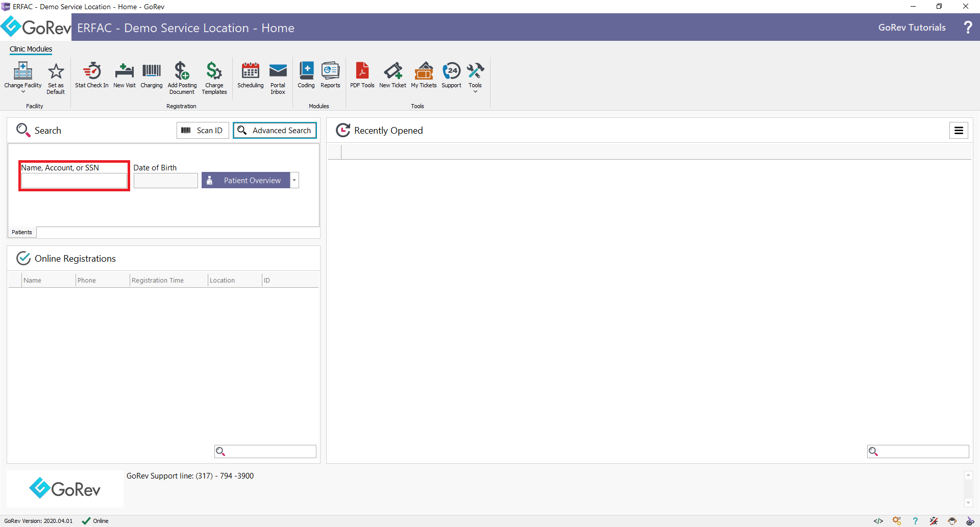Image resolution: width=980 pixels, height=527 pixels.
Task: Click the Scan ID button
Action: (x=203, y=131)
